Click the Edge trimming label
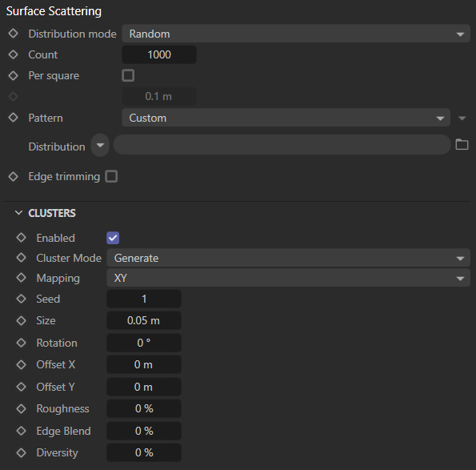This screenshot has height=470, width=476. pos(64,176)
